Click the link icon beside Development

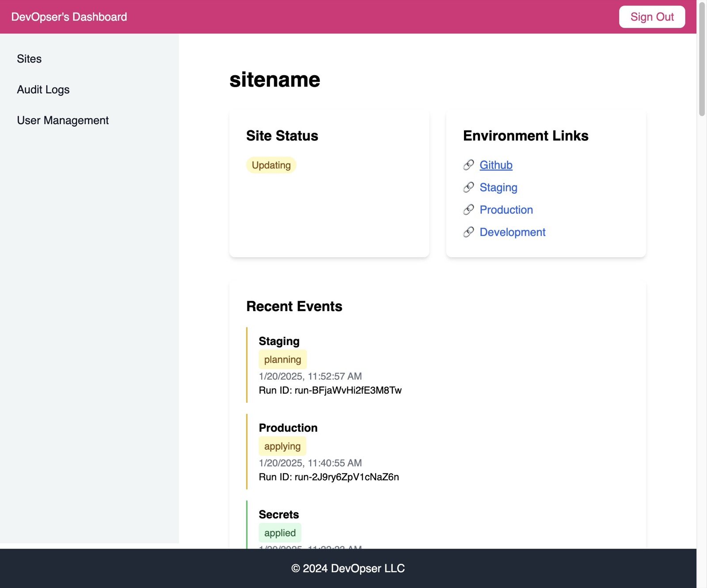click(x=468, y=232)
